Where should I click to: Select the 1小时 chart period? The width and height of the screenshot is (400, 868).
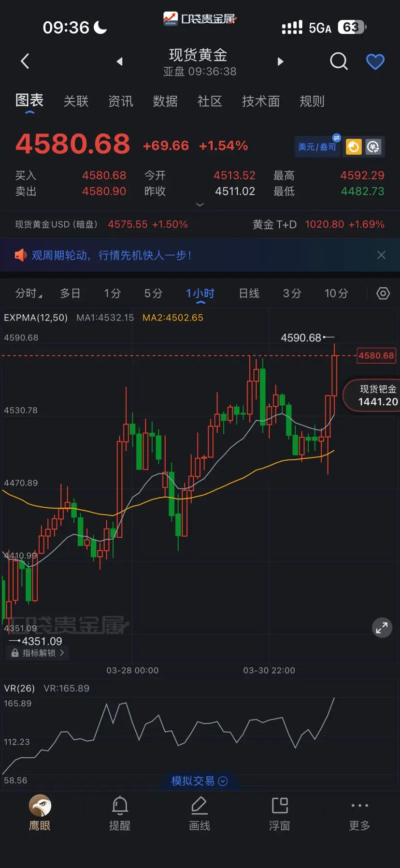(200, 293)
